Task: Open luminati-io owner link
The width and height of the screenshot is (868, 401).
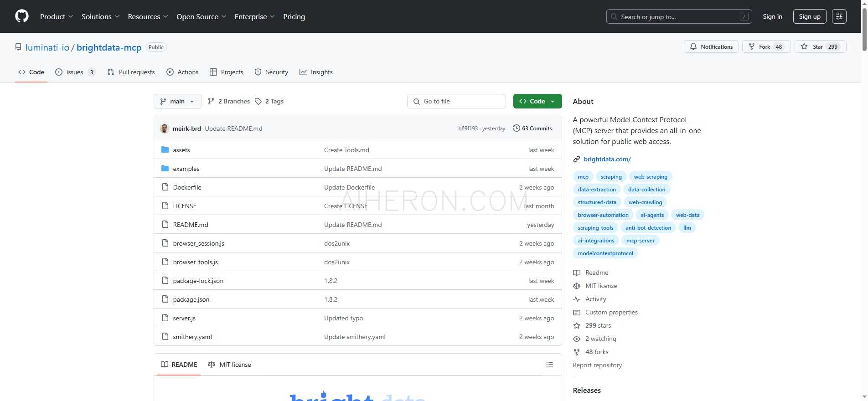Action: click(x=47, y=47)
